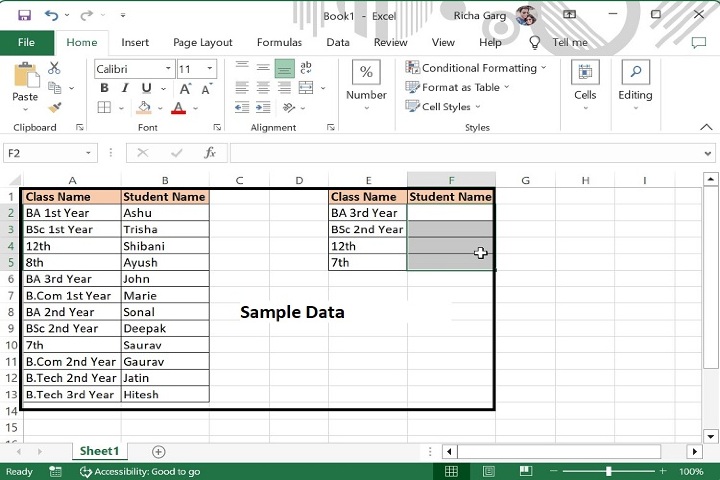Switch to Normal view in status bar
720x480 pixels.
tap(451, 471)
